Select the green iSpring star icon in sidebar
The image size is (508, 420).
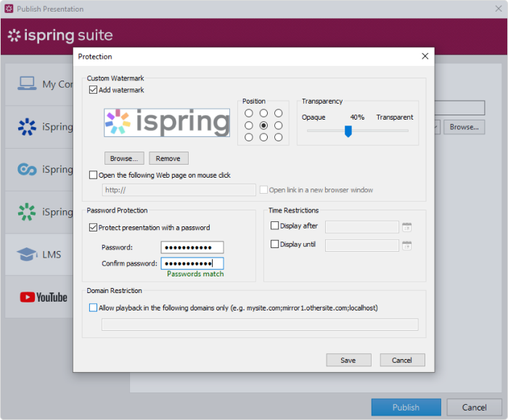[x=27, y=212]
